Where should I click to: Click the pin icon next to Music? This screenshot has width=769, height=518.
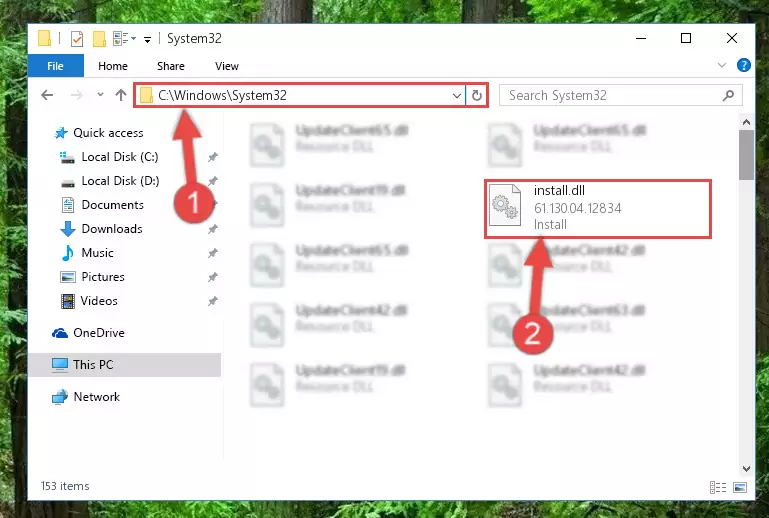click(x=212, y=254)
